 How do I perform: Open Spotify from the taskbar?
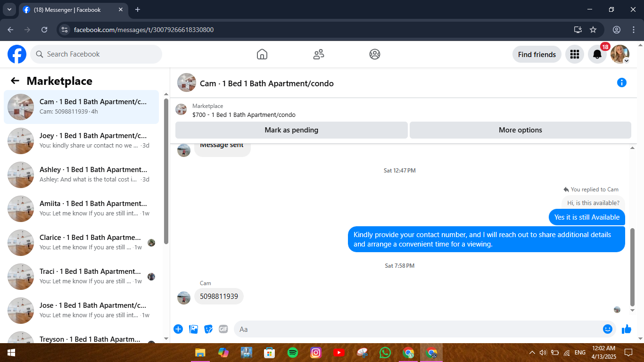click(293, 353)
